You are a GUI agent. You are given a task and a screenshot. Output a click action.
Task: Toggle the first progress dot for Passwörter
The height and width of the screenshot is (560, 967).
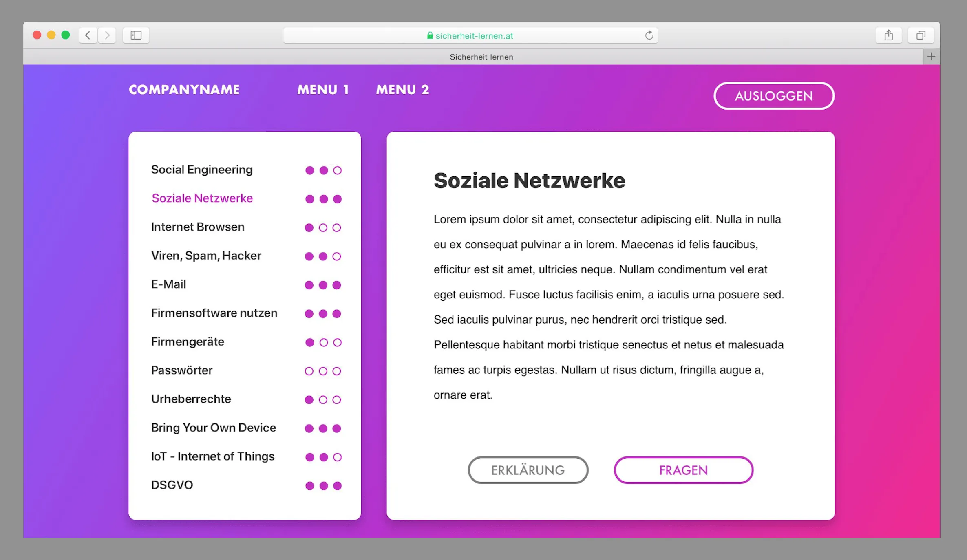point(309,371)
